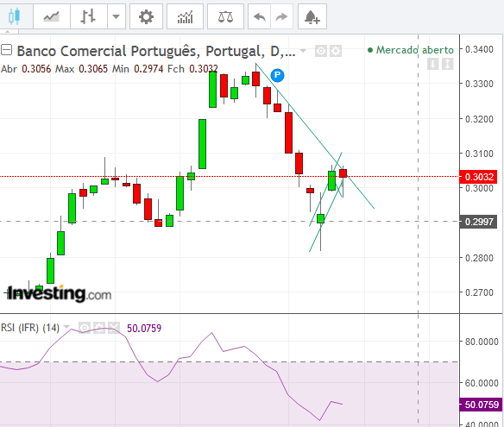This screenshot has width=504, height=427.
Task: Click the 80.0000 RSI axis label
Action: (x=482, y=342)
